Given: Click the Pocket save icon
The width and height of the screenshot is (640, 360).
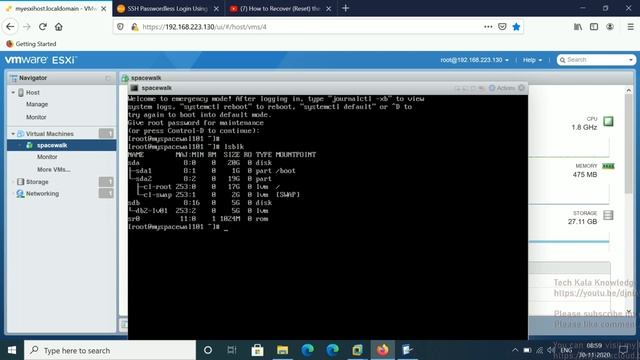Looking at the screenshot, I should (502, 27).
